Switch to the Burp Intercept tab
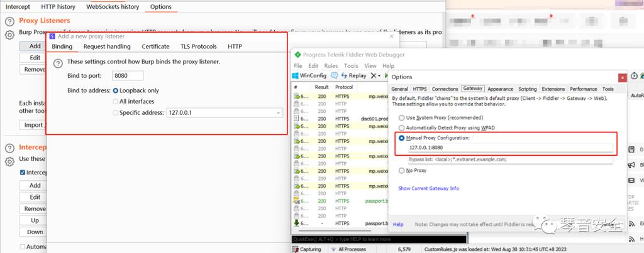The image size is (644, 253). point(18,6)
